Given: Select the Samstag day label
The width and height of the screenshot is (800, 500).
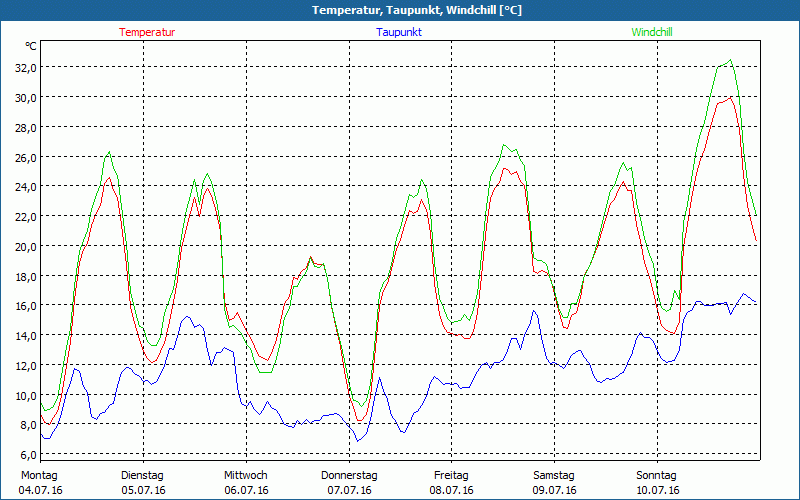Looking at the screenshot, I should (x=554, y=475).
